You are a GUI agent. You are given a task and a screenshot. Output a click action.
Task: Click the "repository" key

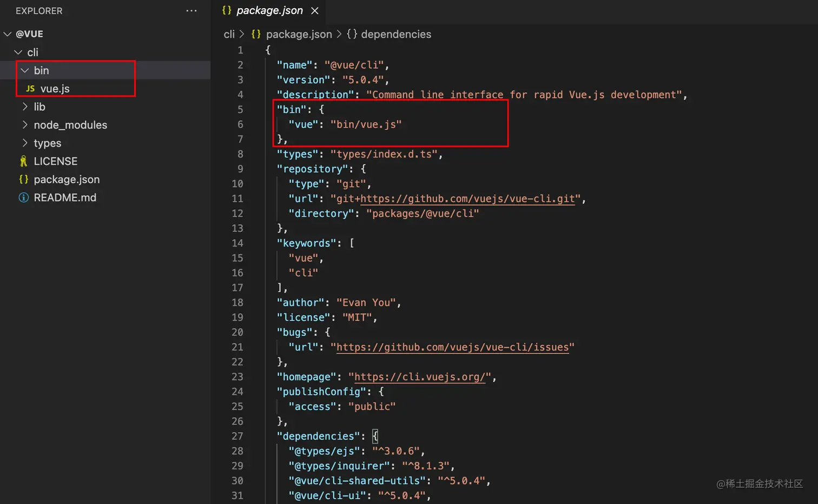pyautogui.click(x=312, y=169)
